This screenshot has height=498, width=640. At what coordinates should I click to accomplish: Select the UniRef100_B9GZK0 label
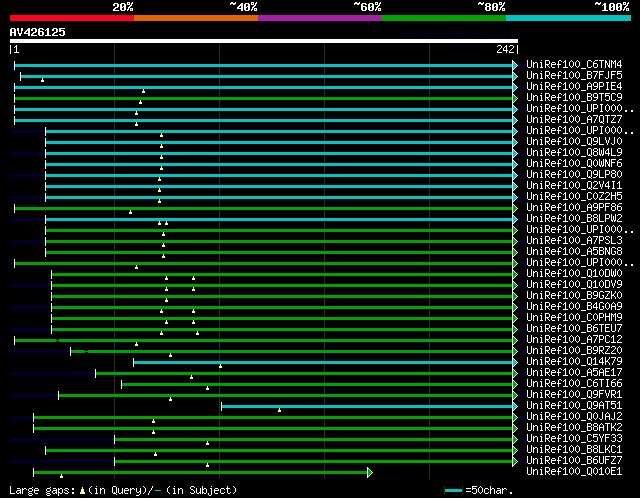tap(574, 296)
